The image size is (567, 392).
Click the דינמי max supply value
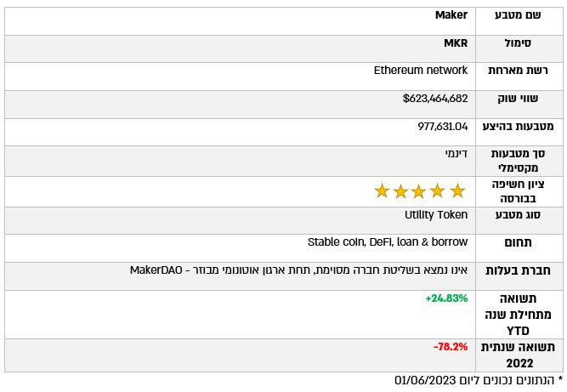(456, 154)
